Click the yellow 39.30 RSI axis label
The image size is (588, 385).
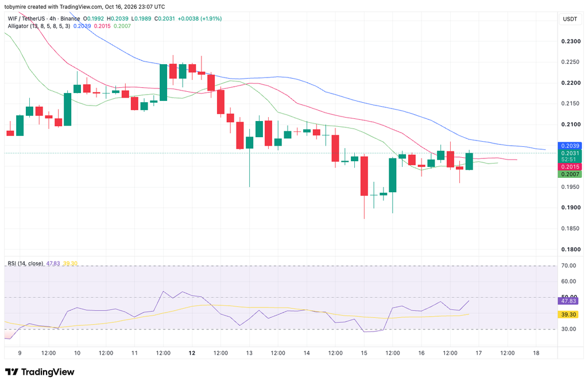click(568, 314)
